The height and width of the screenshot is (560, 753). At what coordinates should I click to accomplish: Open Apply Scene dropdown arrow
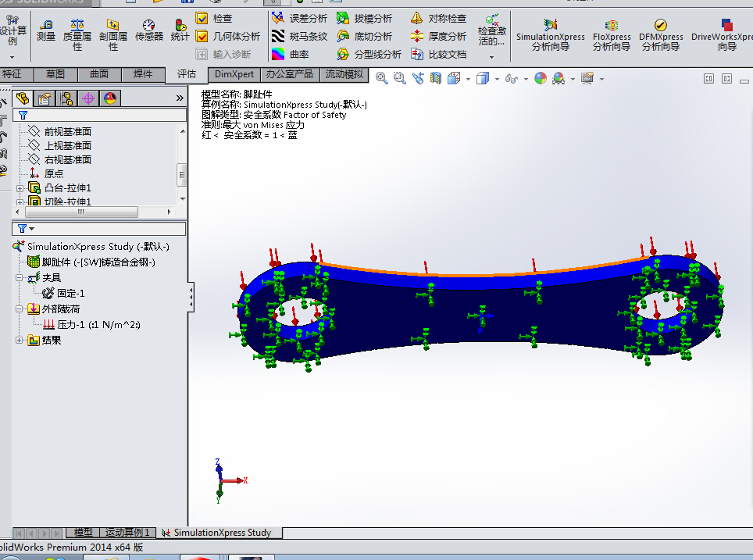click(573, 79)
